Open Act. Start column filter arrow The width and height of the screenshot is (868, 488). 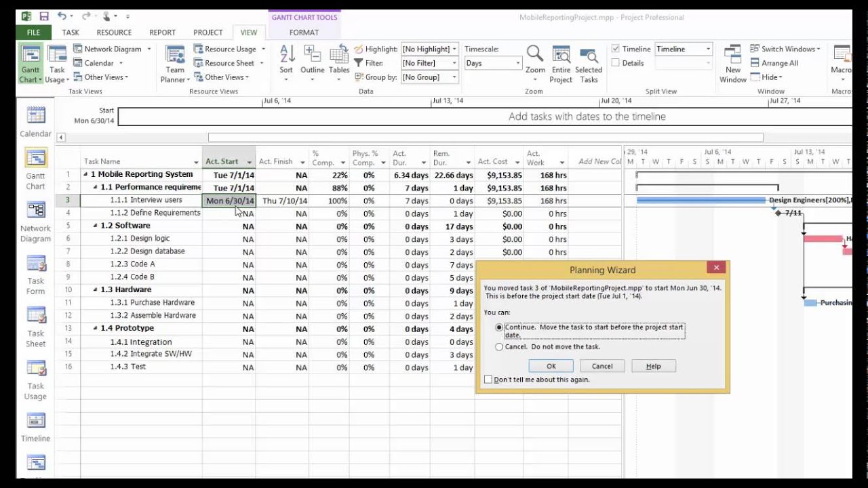coord(249,162)
